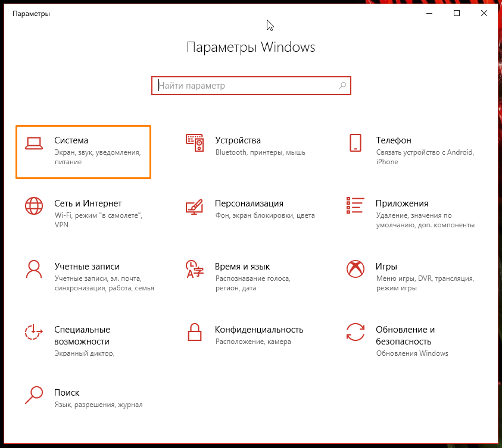Image resolution: width=502 pixels, height=448 pixels.
Task: Open Учетные записи heading
Action: coord(87,267)
